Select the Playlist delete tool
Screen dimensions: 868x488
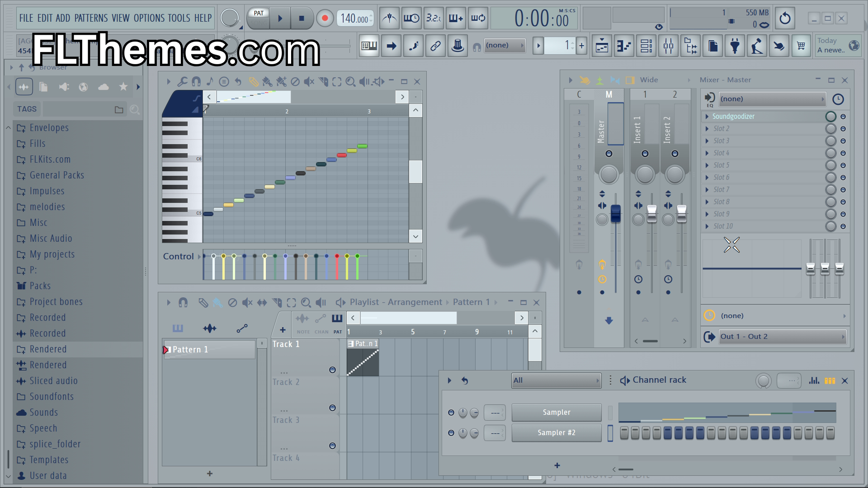[232, 302]
